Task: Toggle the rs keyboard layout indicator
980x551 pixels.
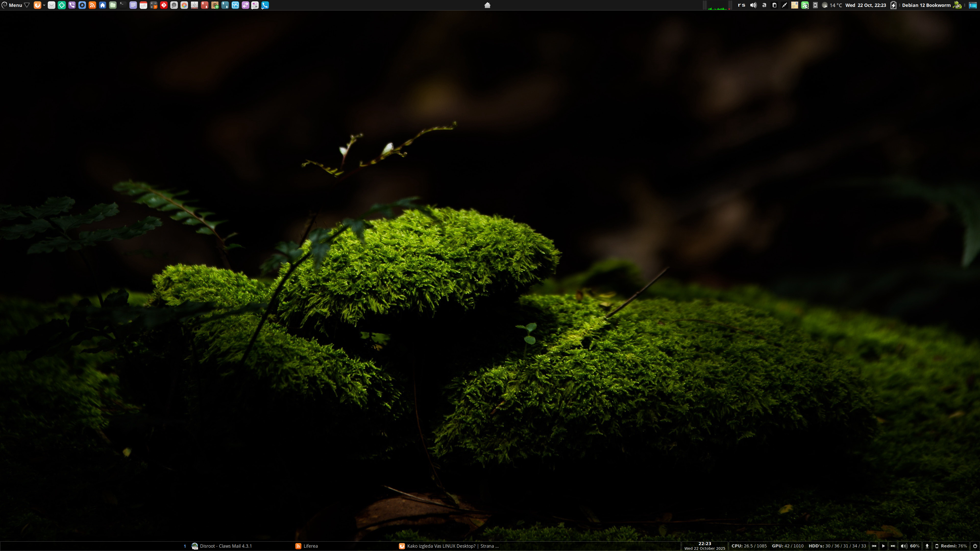Action: pyautogui.click(x=741, y=5)
